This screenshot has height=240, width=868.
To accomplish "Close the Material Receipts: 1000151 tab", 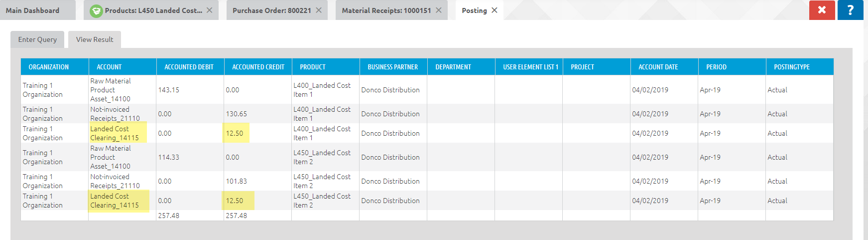I will point(439,10).
